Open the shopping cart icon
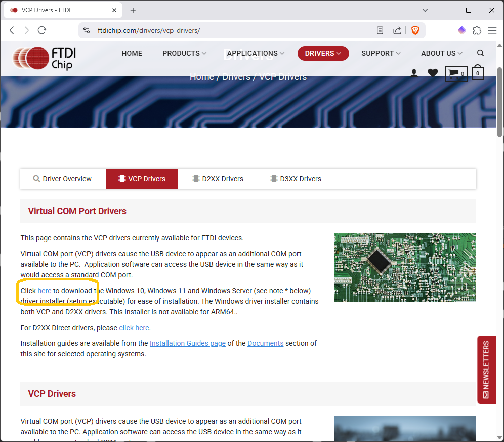Viewport: 504px width, 442px height. (456, 74)
